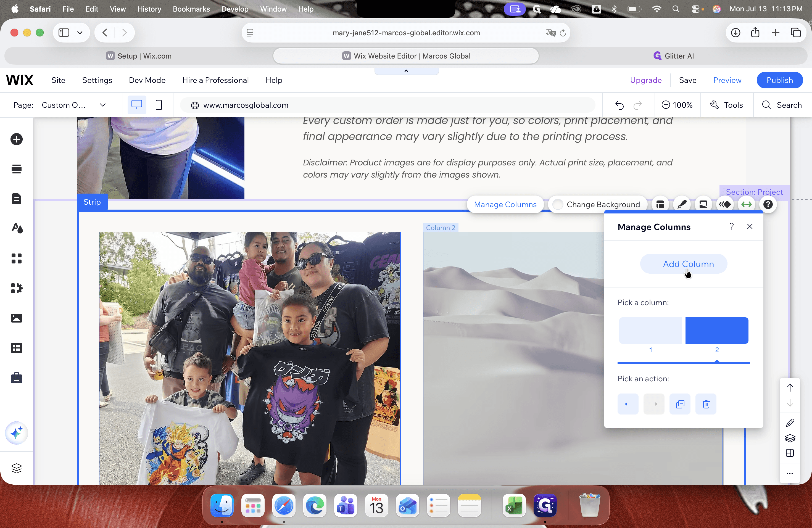Click the Preview link
This screenshot has height=528, width=812.
[x=727, y=80]
